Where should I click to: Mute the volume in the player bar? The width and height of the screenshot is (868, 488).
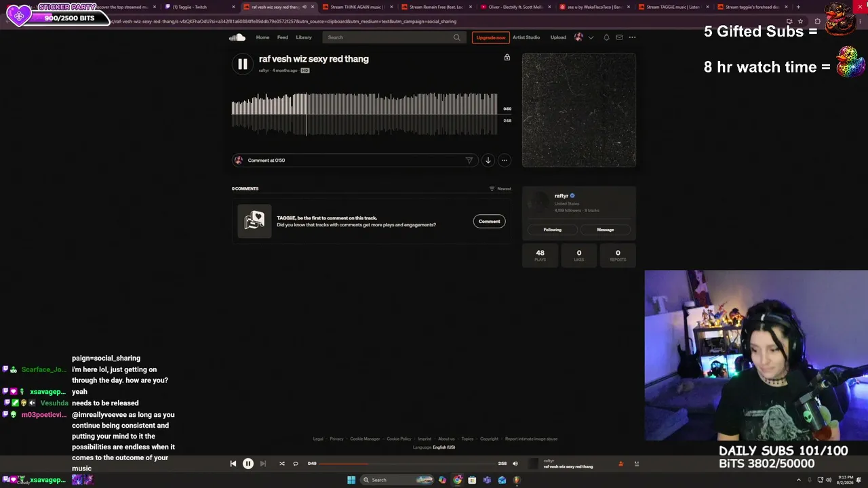pyautogui.click(x=515, y=464)
